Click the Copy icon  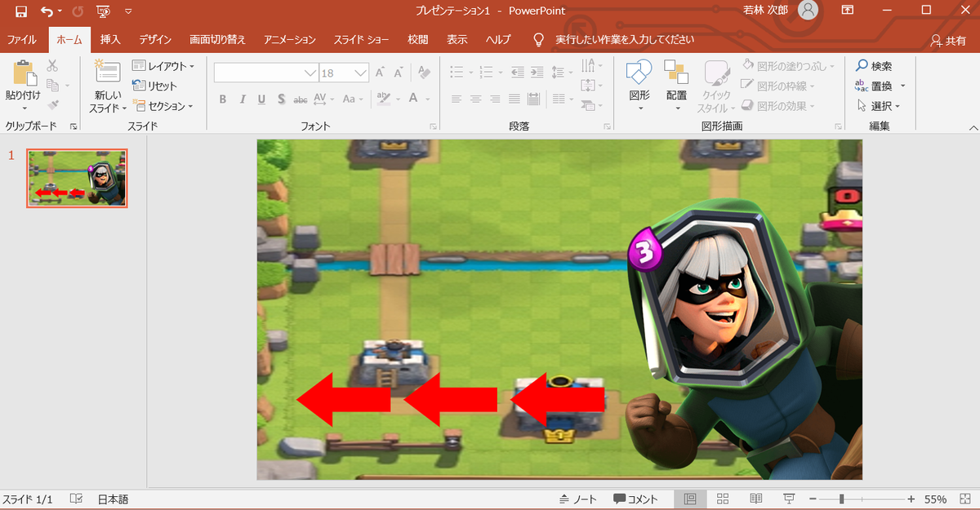coord(52,86)
